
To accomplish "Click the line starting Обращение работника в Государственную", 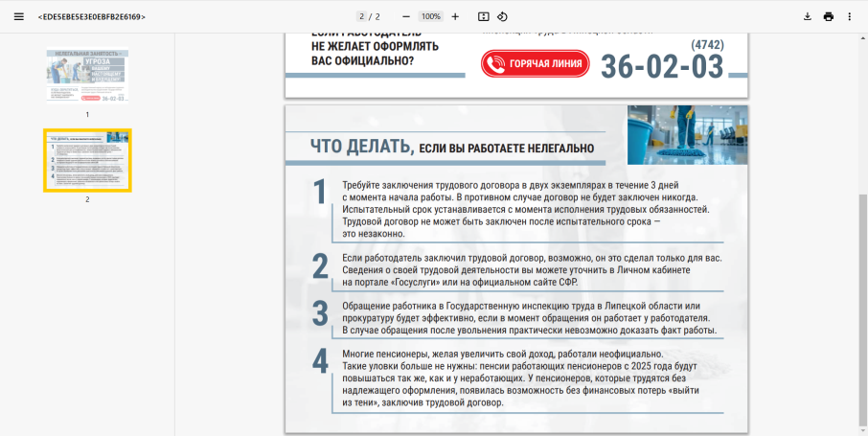I will point(521,306).
